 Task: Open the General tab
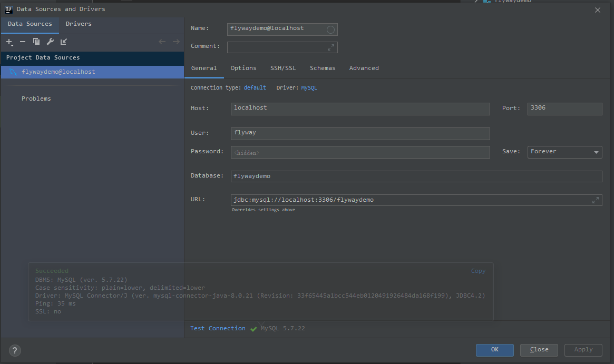204,68
